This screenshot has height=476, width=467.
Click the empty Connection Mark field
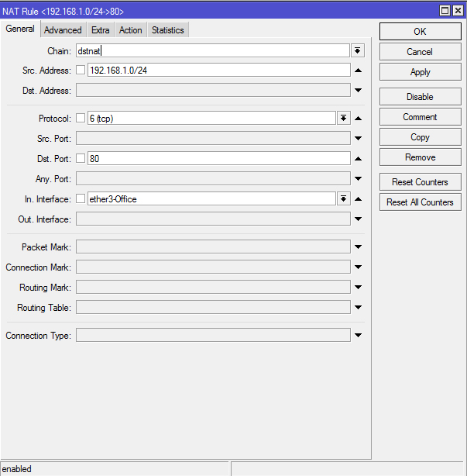point(213,267)
